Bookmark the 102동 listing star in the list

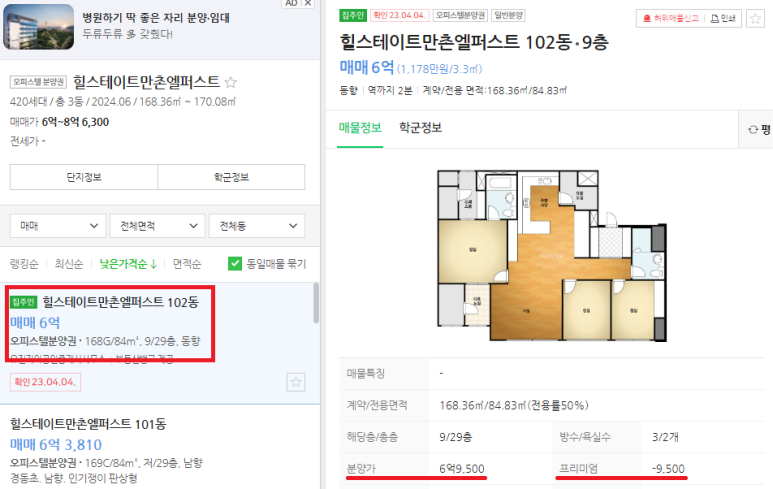coord(296,382)
